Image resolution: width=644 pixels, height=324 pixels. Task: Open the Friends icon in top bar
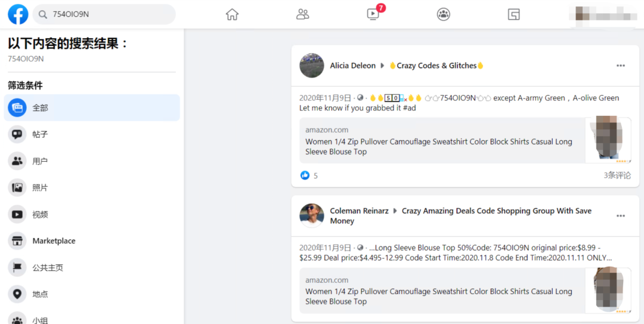(303, 14)
